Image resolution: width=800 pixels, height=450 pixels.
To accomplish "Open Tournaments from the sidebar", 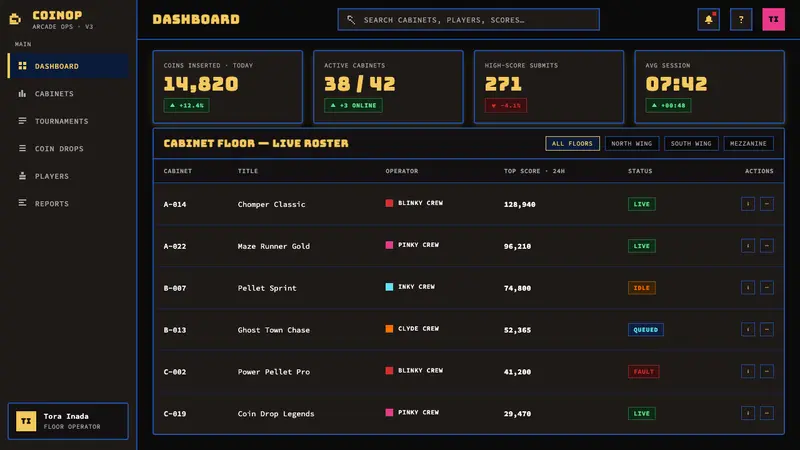I will click(68, 121).
